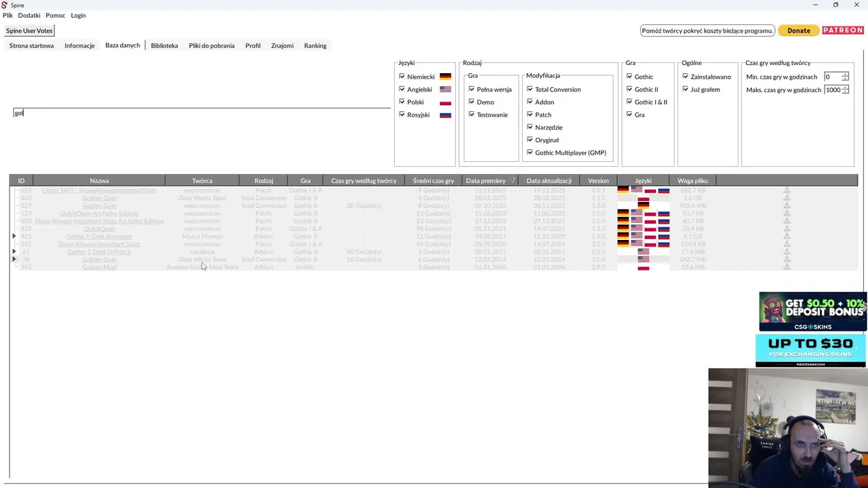Viewport: 868px width, 488px height.
Task: Expand the Gothic II Gold Remaster row
Action: (x=14, y=237)
